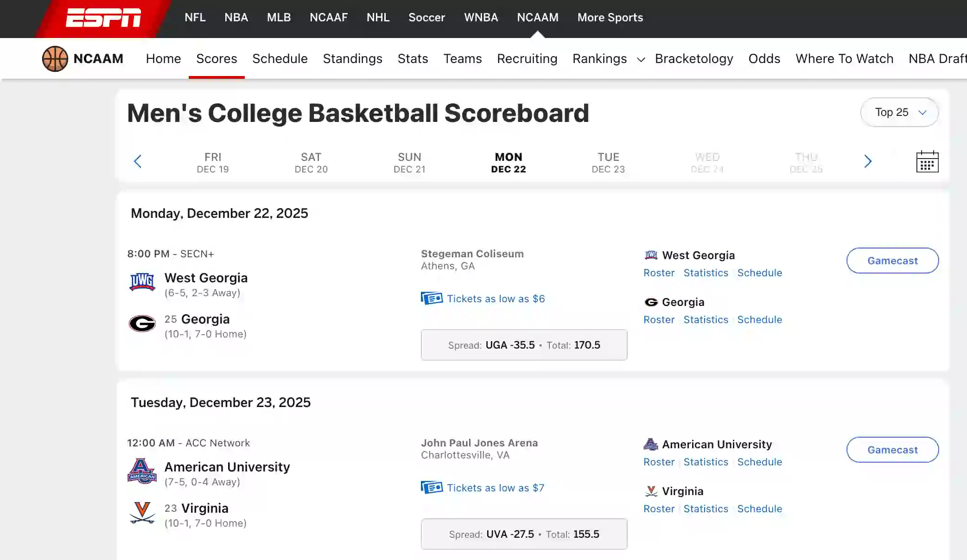Click the West Georgia team logo
This screenshot has width=967, height=560.
tap(143, 281)
